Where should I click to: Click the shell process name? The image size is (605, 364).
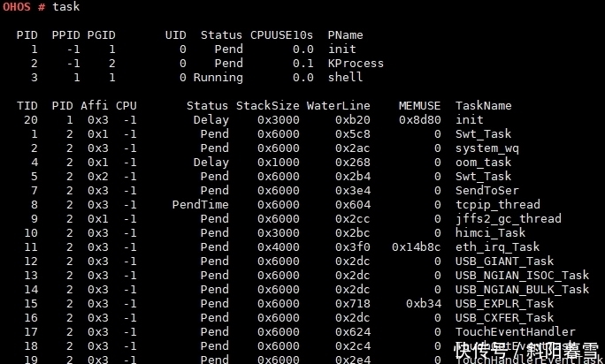coord(345,78)
